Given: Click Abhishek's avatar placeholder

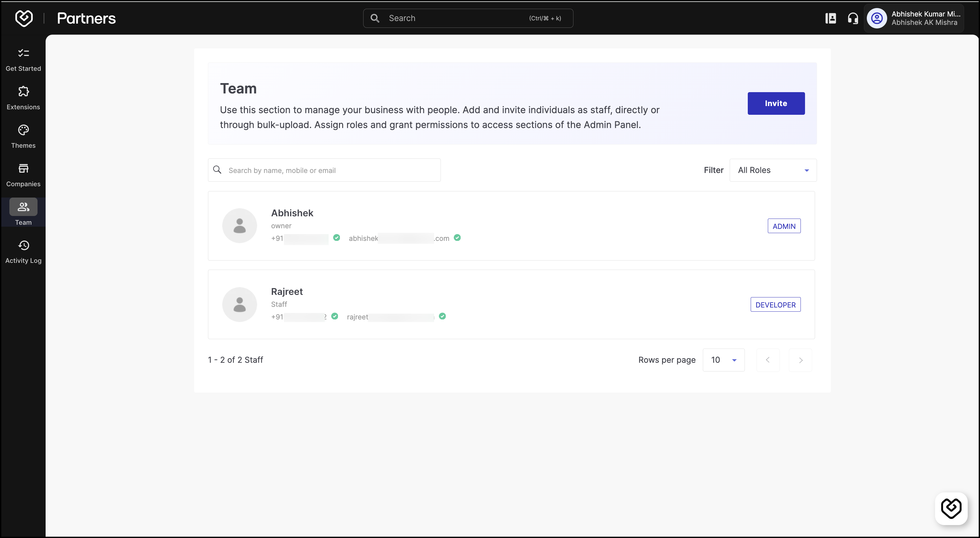Looking at the screenshot, I should point(240,226).
